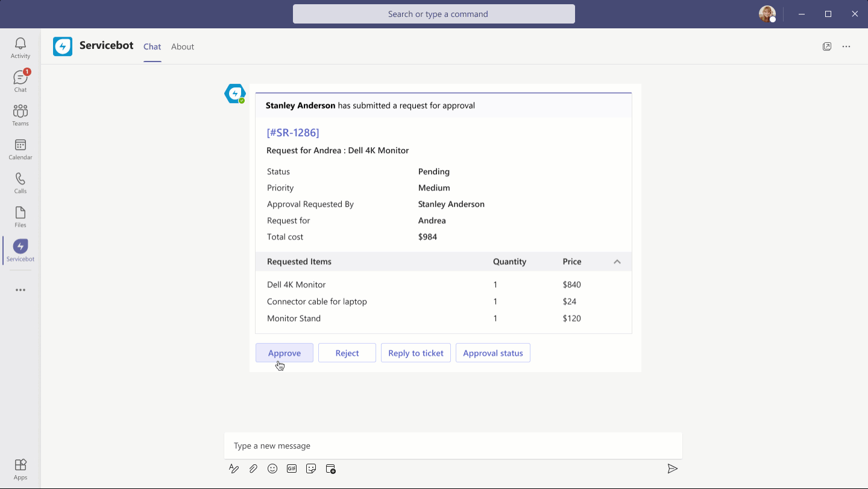The height and width of the screenshot is (489, 868).
Task: Open the Calendar icon
Action: pyautogui.click(x=20, y=149)
